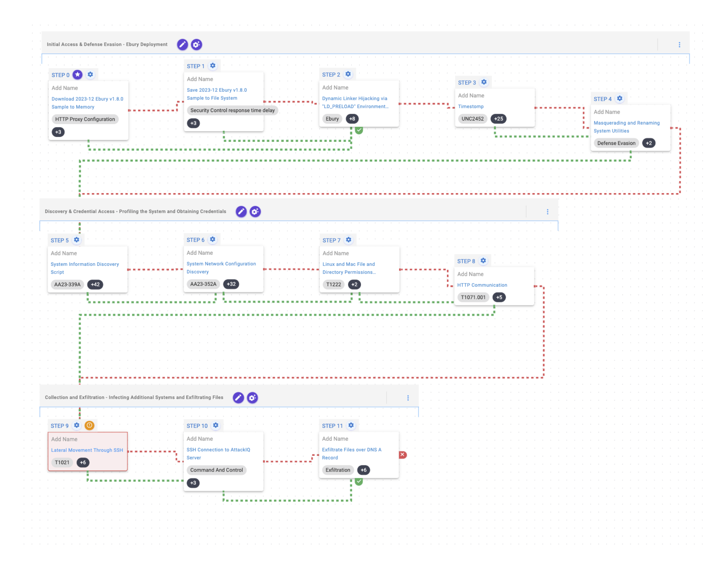
Task: Open three-dot menu for Initial Access phase
Action: tap(679, 45)
